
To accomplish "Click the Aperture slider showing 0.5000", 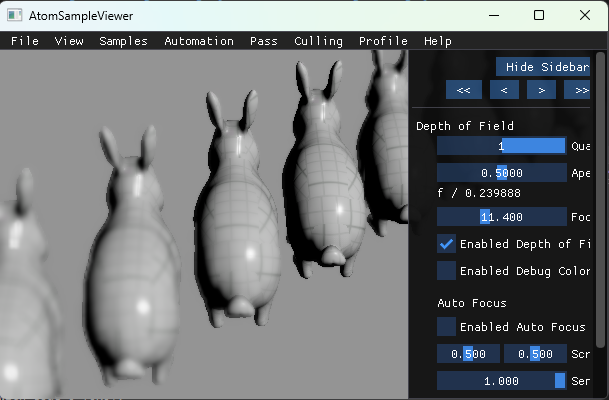I will tap(501, 173).
